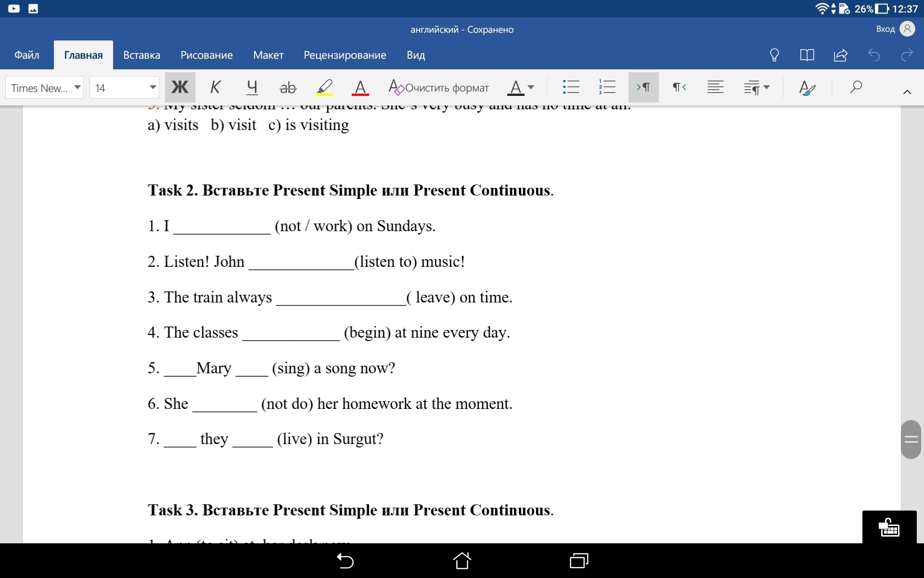Open the Рецензирование tab
The height and width of the screenshot is (578, 924).
point(345,55)
